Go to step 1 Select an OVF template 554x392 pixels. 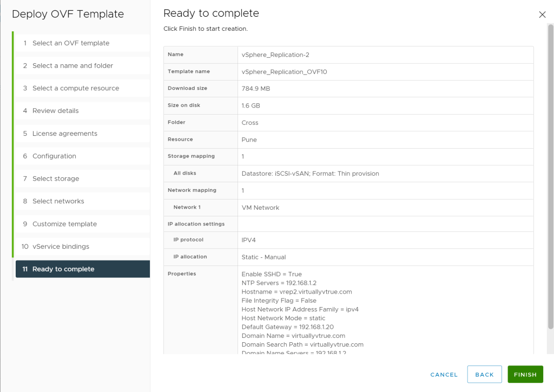71,43
